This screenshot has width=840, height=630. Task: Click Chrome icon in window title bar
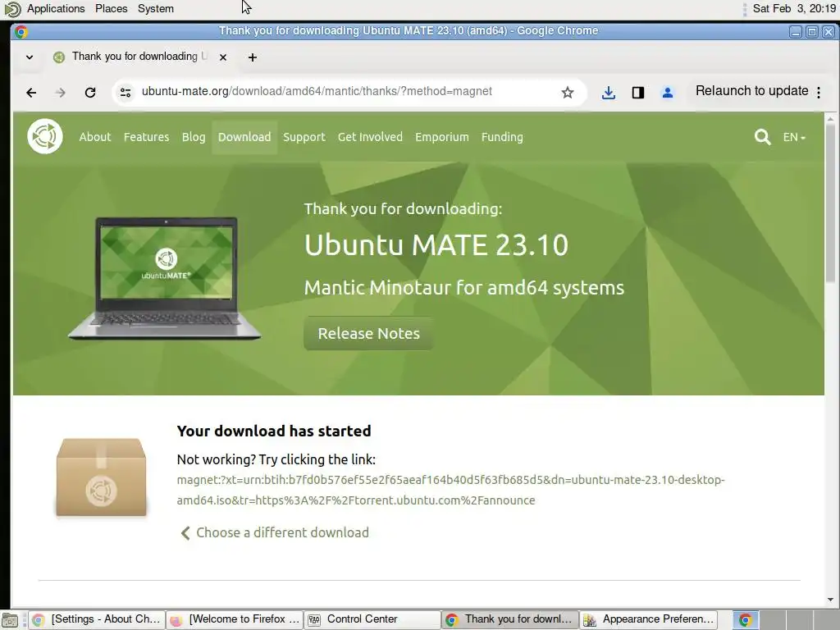(x=21, y=32)
